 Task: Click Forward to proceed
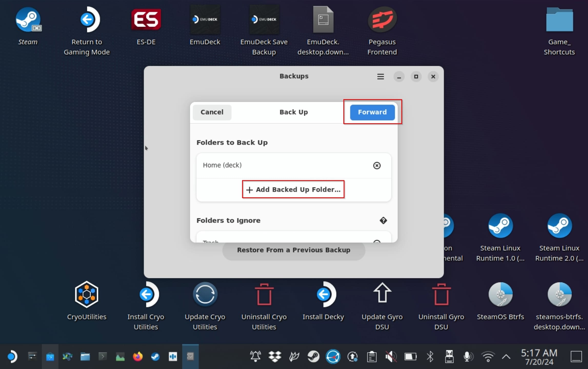pyautogui.click(x=372, y=112)
